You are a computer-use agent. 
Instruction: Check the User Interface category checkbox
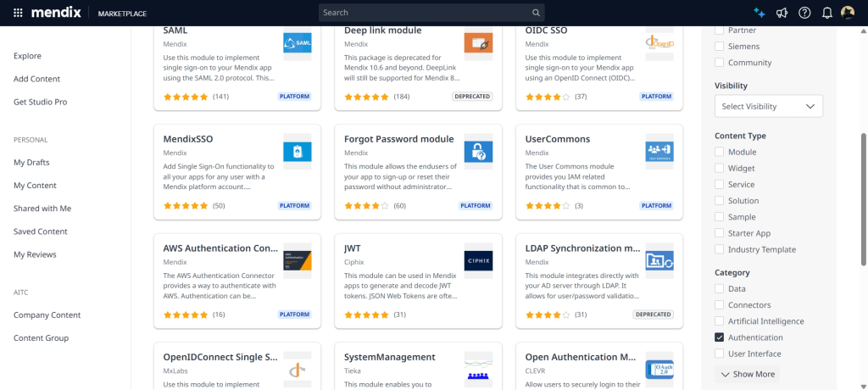click(719, 354)
